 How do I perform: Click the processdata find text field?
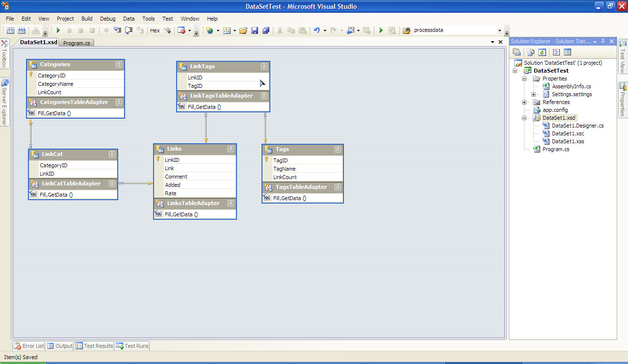(454, 30)
